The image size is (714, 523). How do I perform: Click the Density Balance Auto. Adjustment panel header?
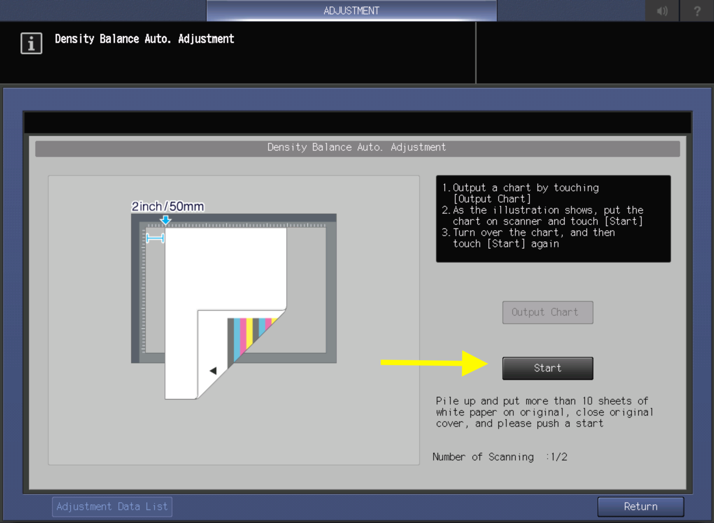357,148
